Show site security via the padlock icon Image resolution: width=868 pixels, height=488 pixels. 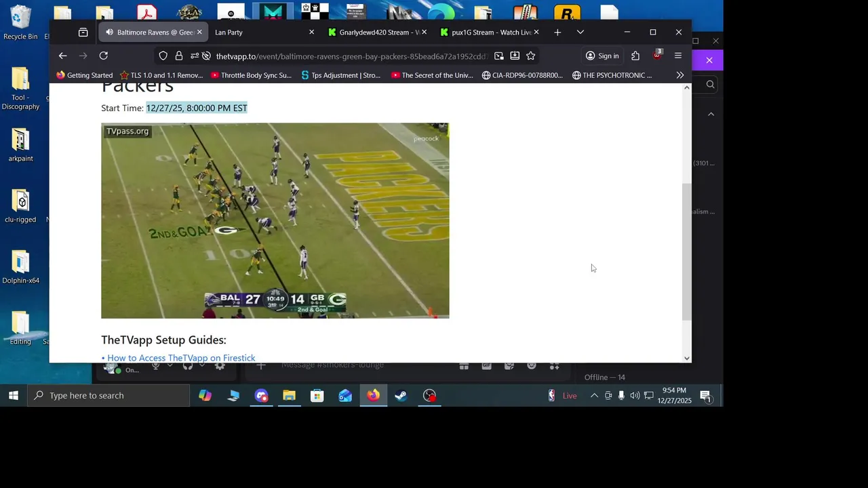[179, 56]
